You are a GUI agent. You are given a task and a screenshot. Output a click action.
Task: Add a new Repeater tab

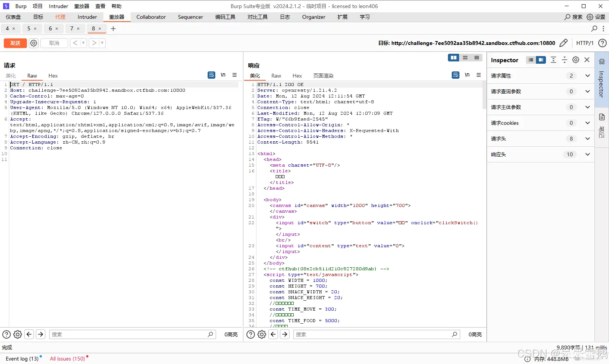click(x=113, y=28)
